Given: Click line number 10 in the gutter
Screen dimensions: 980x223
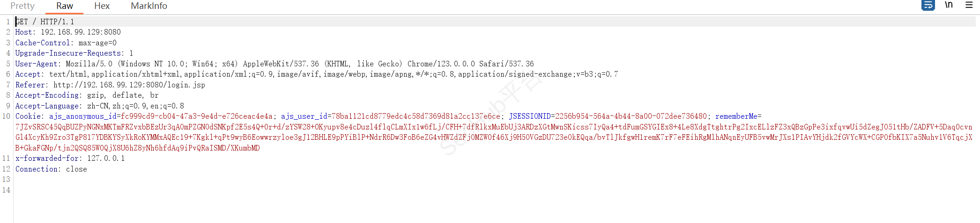Looking at the screenshot, I should coord(6,116).
